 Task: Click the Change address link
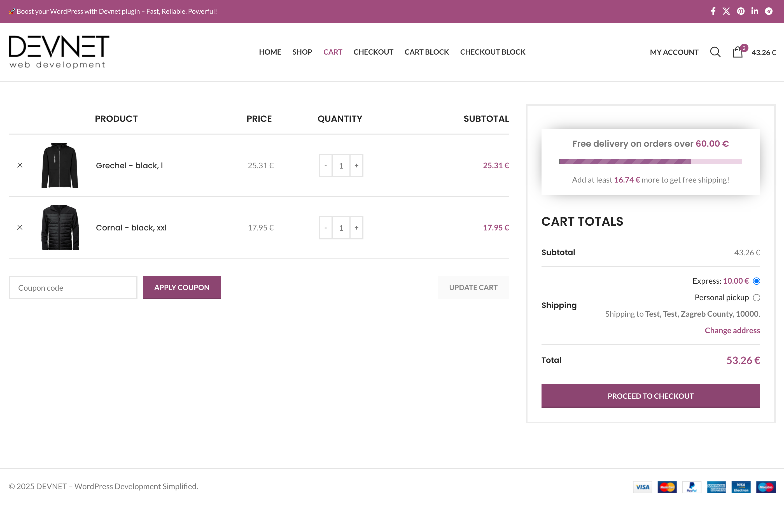pos(732,330)
